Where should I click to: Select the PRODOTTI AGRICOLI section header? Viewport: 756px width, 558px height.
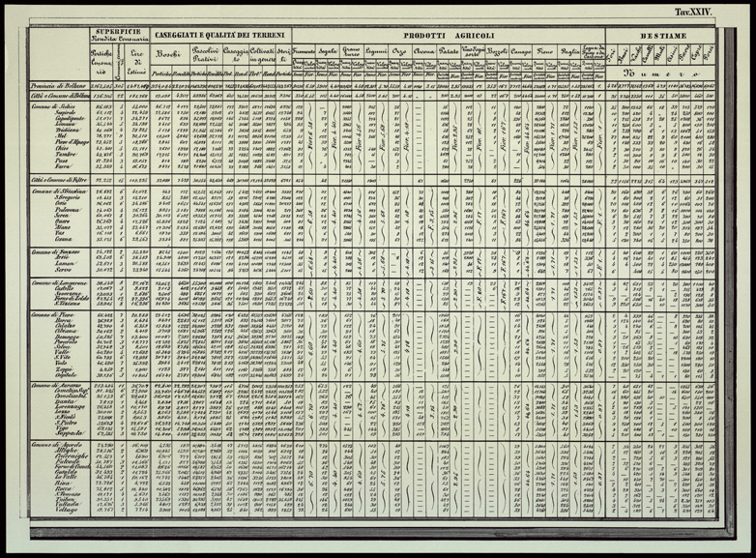449,35
